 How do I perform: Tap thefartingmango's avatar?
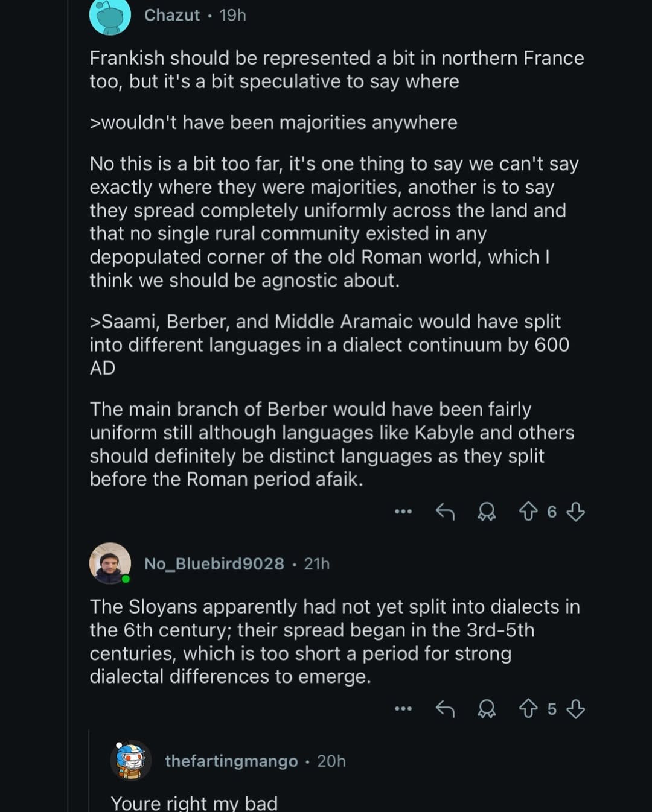tap(131, 760)
